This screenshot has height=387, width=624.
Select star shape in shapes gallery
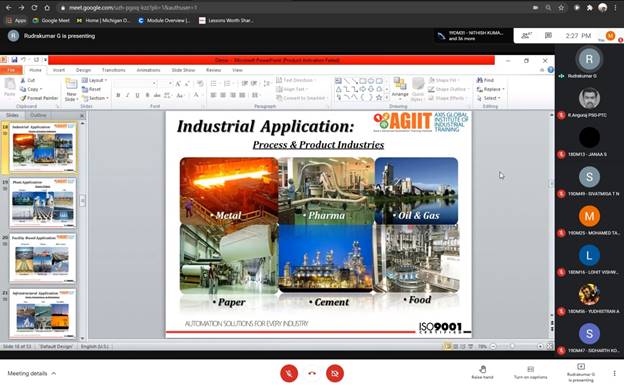click(x=379, y=97)
